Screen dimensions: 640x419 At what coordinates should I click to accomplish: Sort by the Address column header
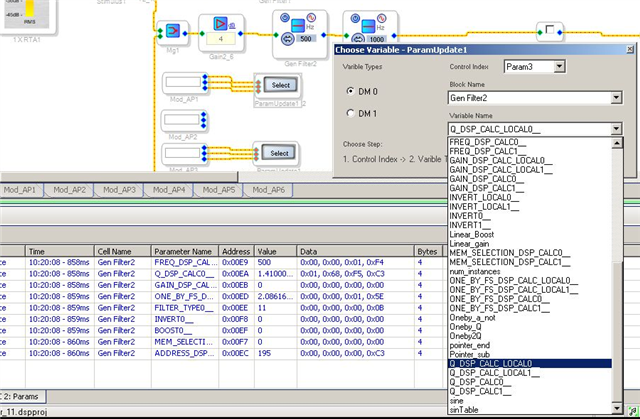tap(236, 251)
